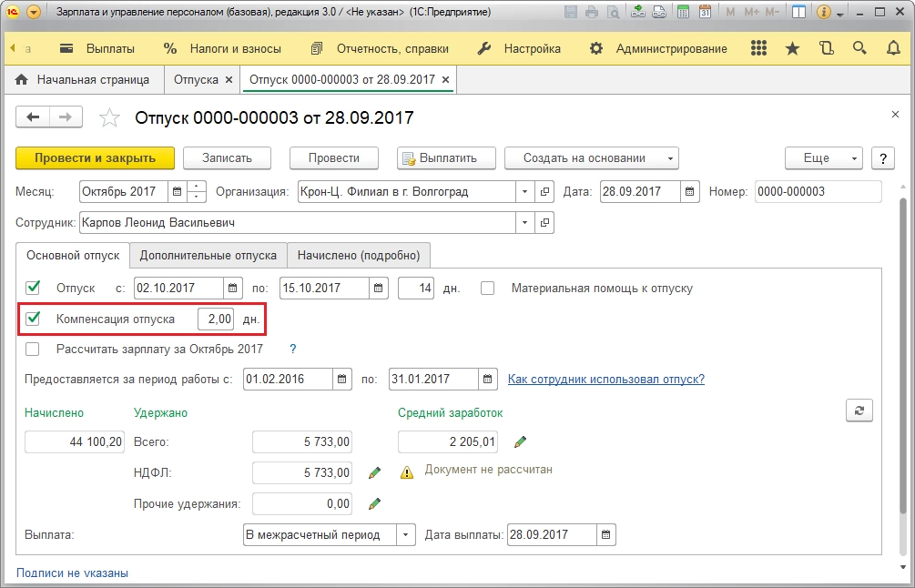Screen dimensions: 915x588
Task: Open print preview magnifier icon
Action: click(613, 12)
